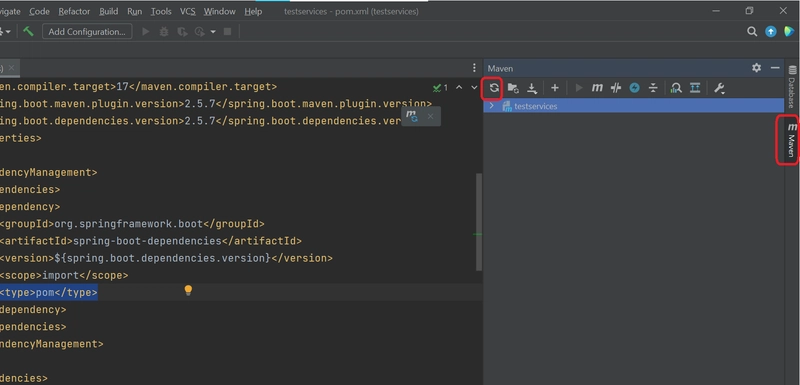The width and height of the screenshot is (800, 385).
Task: Click the green Build Project hammer
Action: coord(28,31)
